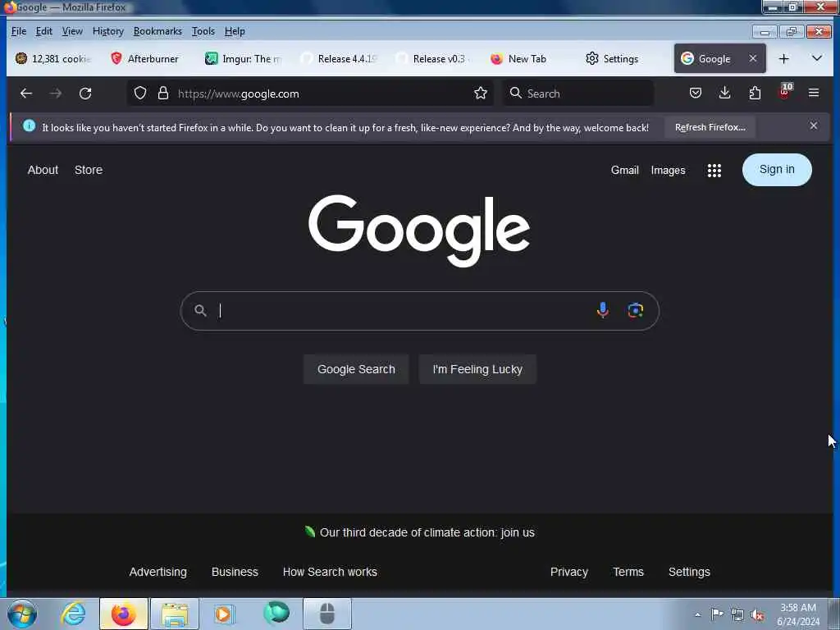Go back using the back arrow
The width and height of the screenshot is (840, 630).
pos(25,94)
